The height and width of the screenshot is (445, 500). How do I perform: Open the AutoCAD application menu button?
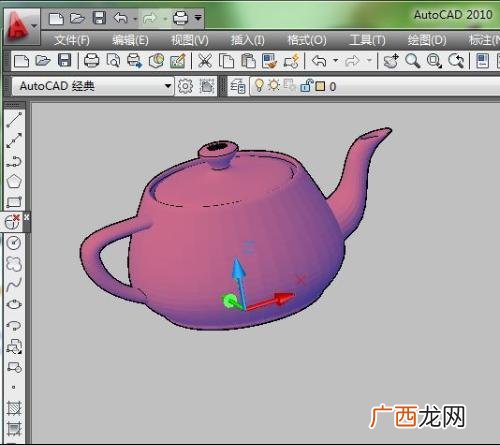tap(21, 27)
